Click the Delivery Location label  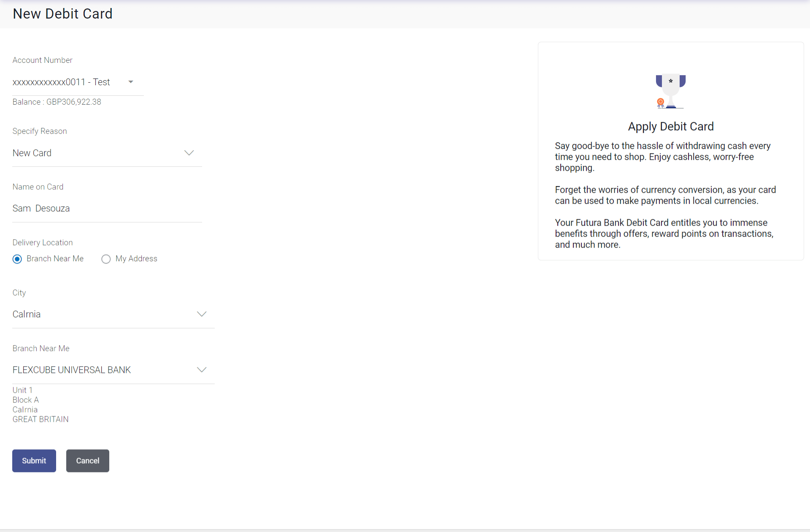(x=43, y=242)
